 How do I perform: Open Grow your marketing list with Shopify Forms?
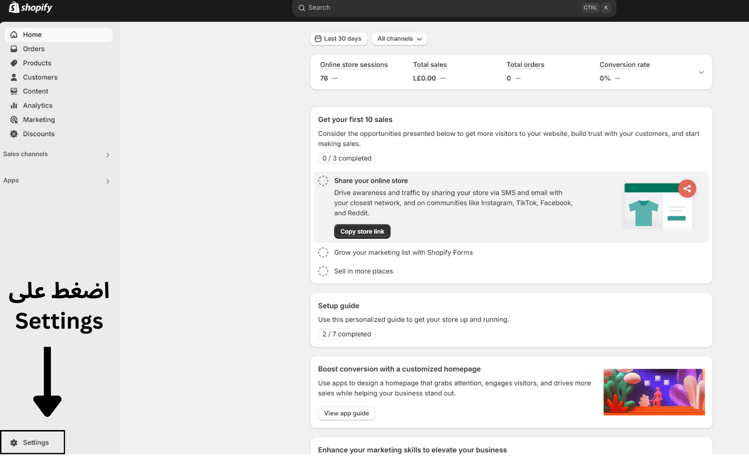[403, 252]
